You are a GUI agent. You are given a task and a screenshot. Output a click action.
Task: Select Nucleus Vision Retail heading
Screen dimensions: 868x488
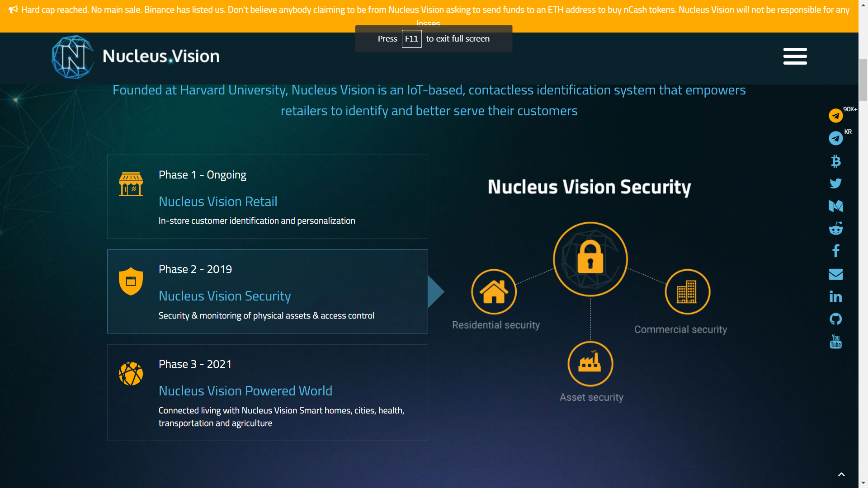(218, 202)
